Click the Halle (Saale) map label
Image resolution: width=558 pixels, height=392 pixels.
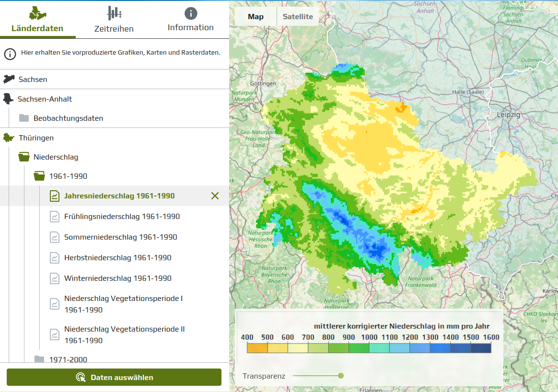click(x=467, y=92)
